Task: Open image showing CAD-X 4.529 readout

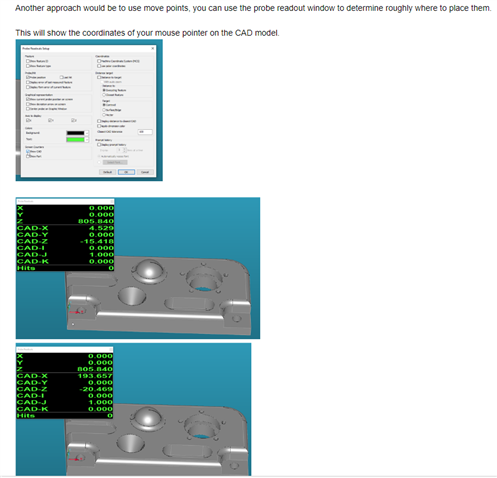Action: click(x=138, y=268)
